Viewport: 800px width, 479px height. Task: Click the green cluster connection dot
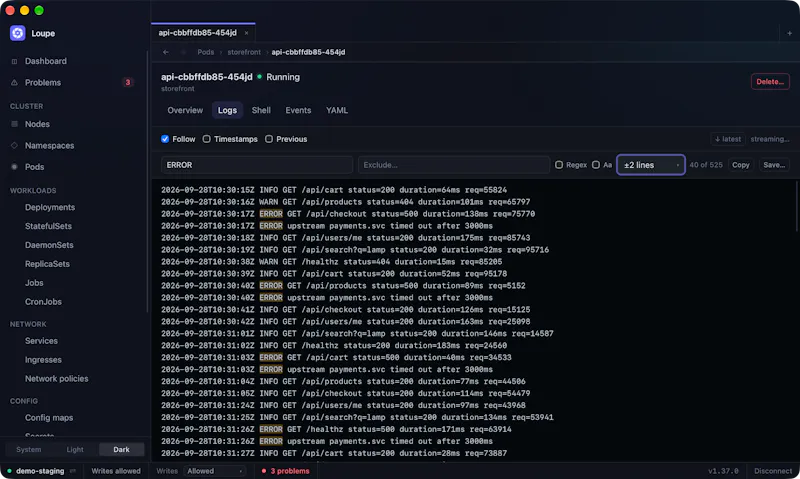coord(9,471)
